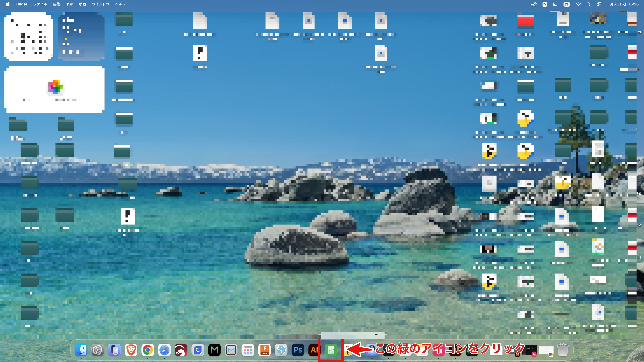Launch Adobe Illustrator from the Dock

point(314,350)
